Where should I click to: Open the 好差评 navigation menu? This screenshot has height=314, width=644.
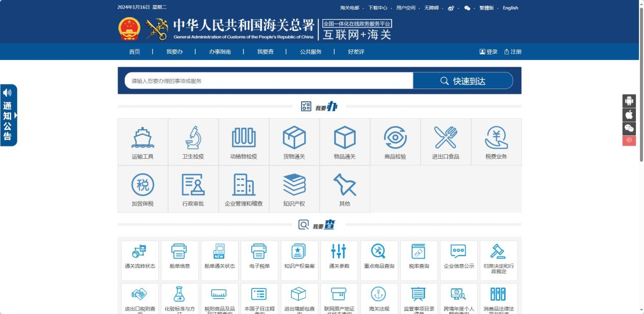(356, 52)
